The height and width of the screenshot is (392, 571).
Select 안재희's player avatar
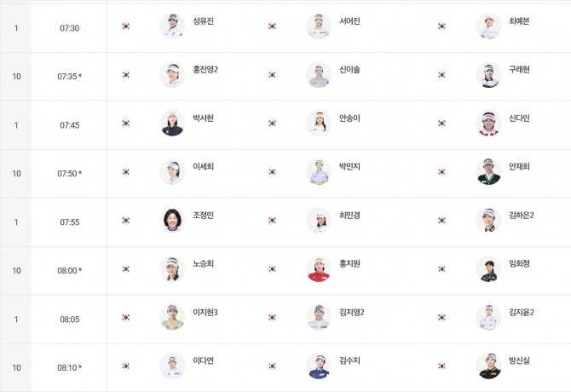coord(488,171)
